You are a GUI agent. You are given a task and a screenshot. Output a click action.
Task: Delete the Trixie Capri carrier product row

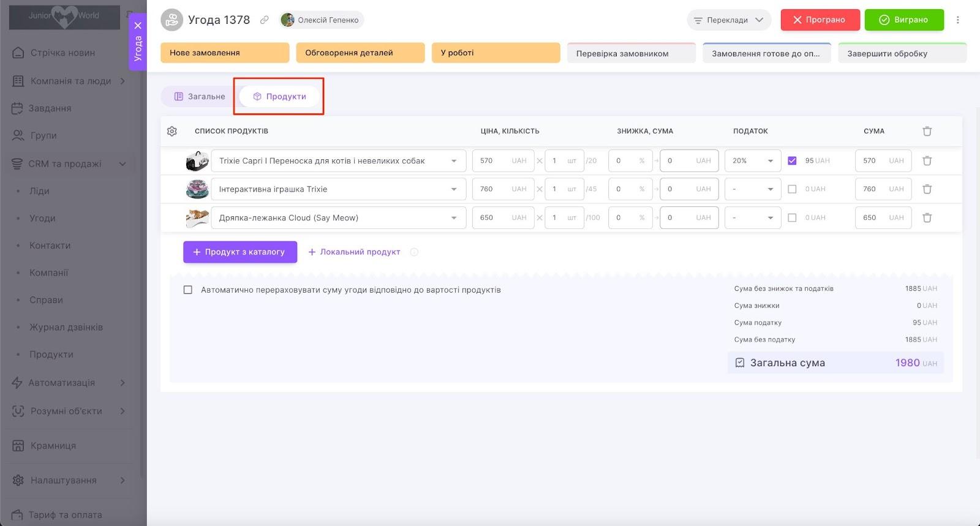pos(927,161)
